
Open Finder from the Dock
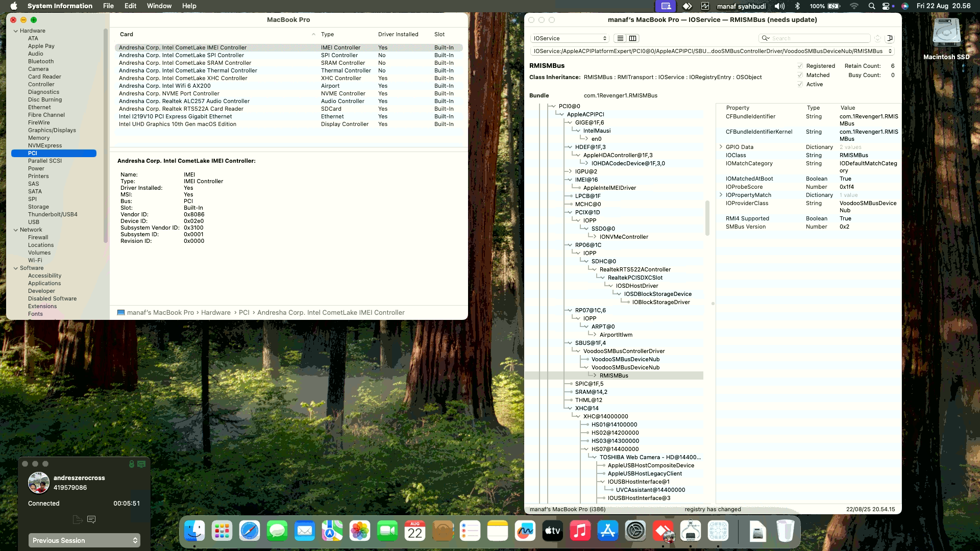194,531
